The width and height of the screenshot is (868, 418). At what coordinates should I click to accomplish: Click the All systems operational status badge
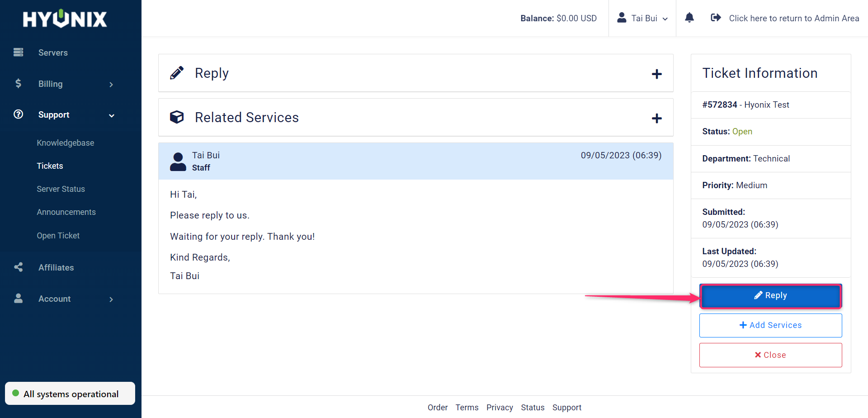point(70,394)
